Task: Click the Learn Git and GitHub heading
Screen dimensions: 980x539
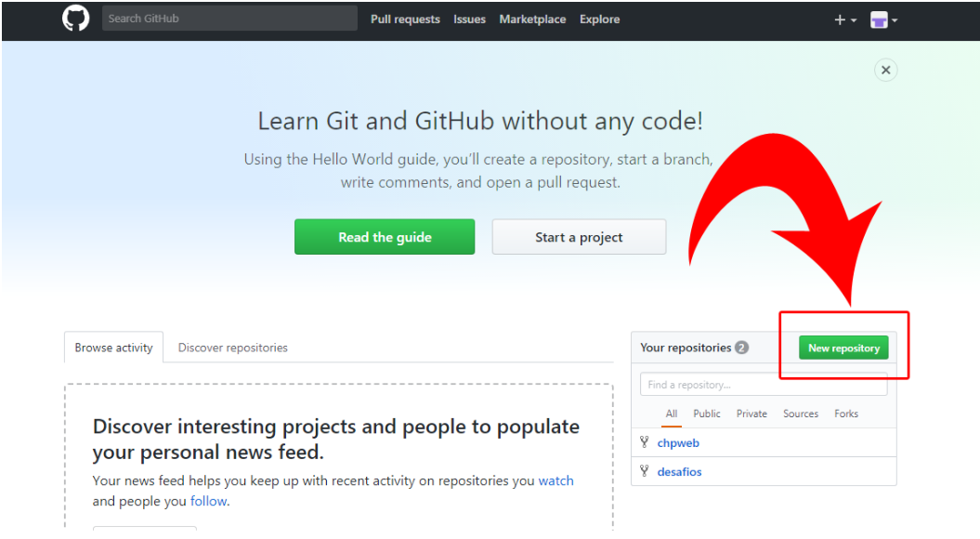Action: (x=480, y=122)
